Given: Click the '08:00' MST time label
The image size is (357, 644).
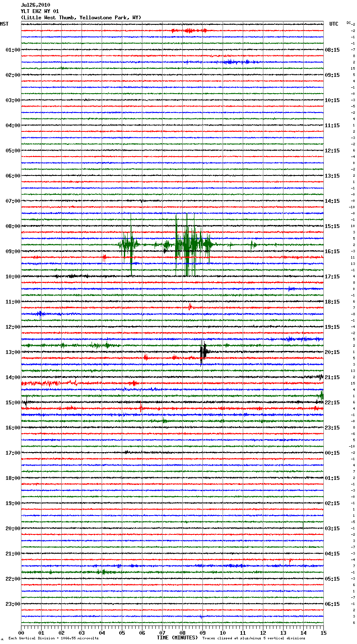Looking at the screenshot, I should [x=13, y=226].
